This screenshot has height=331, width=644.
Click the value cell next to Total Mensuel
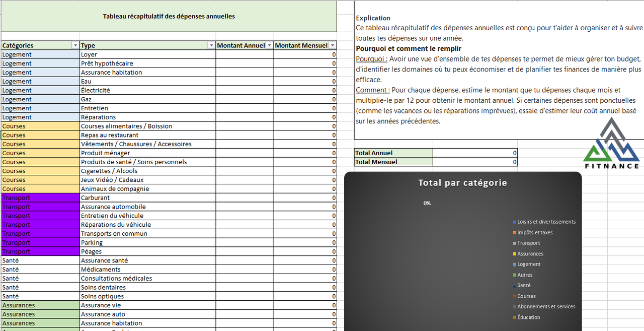(475, 162)
